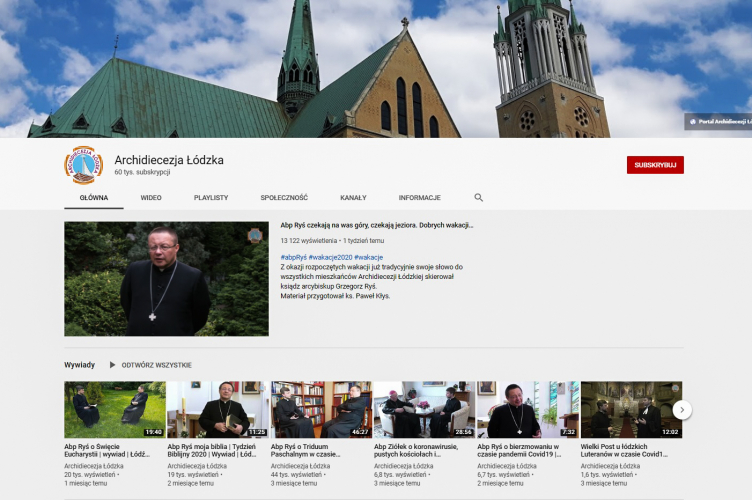Subscribe using the red Subskrybuj button
This screenshot has width=752, height=500.
coord(655,165)
